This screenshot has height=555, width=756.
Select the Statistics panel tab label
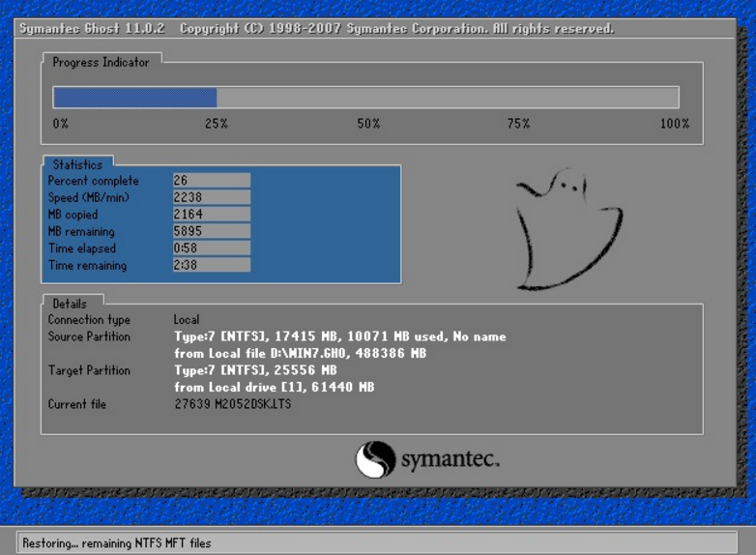tap(77, 165)
